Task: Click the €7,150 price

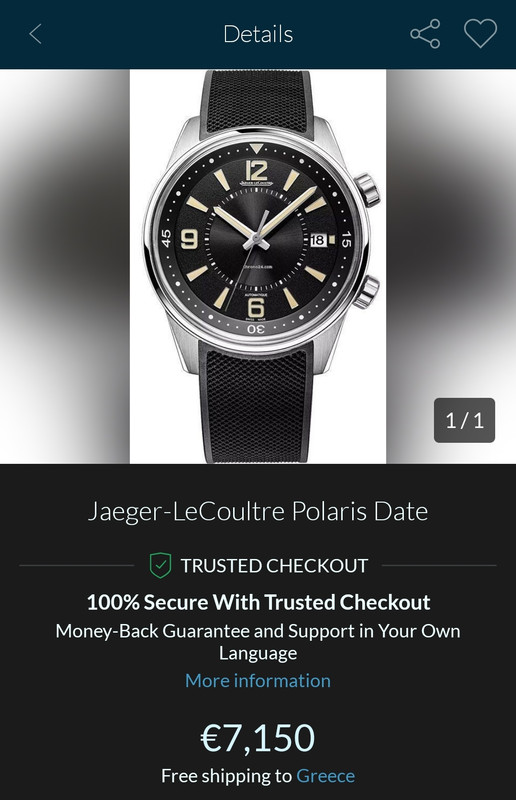Action: point(258,738)
